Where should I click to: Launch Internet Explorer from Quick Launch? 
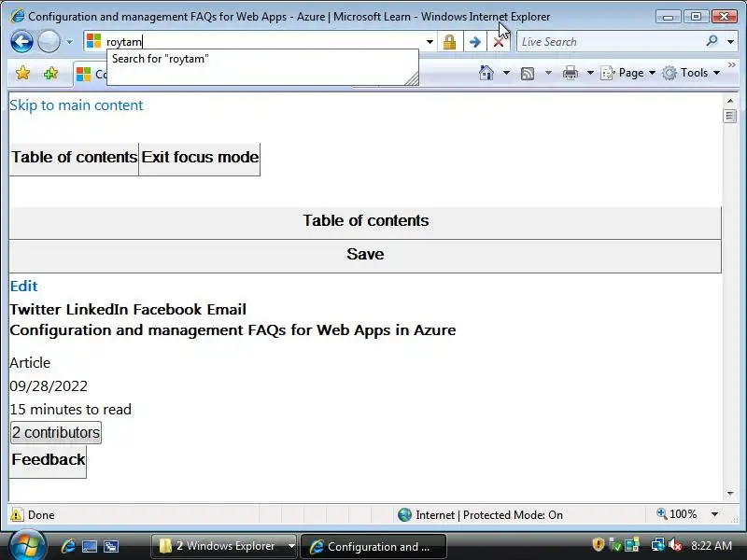pos(67,546)
